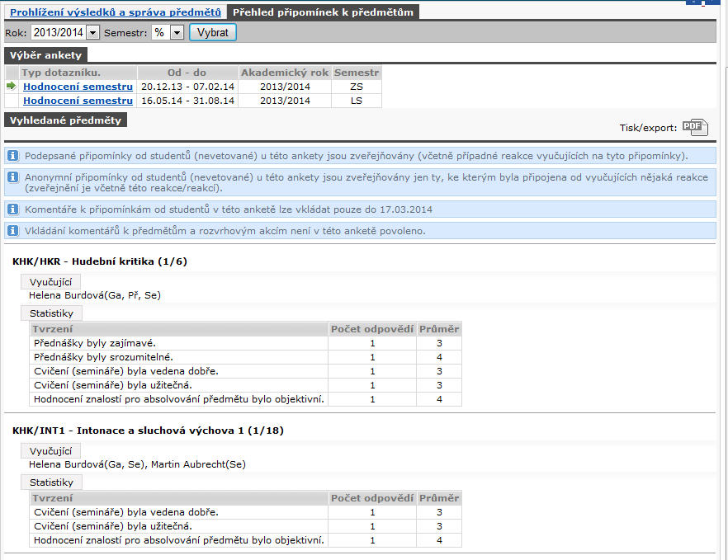Click Semestr column header in survey table
This screenshot has height=560, width=728.
357,73
